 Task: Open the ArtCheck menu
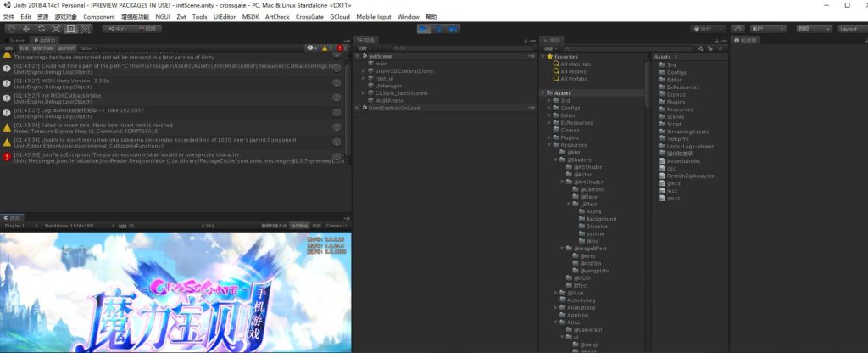[x=277, y=17]
